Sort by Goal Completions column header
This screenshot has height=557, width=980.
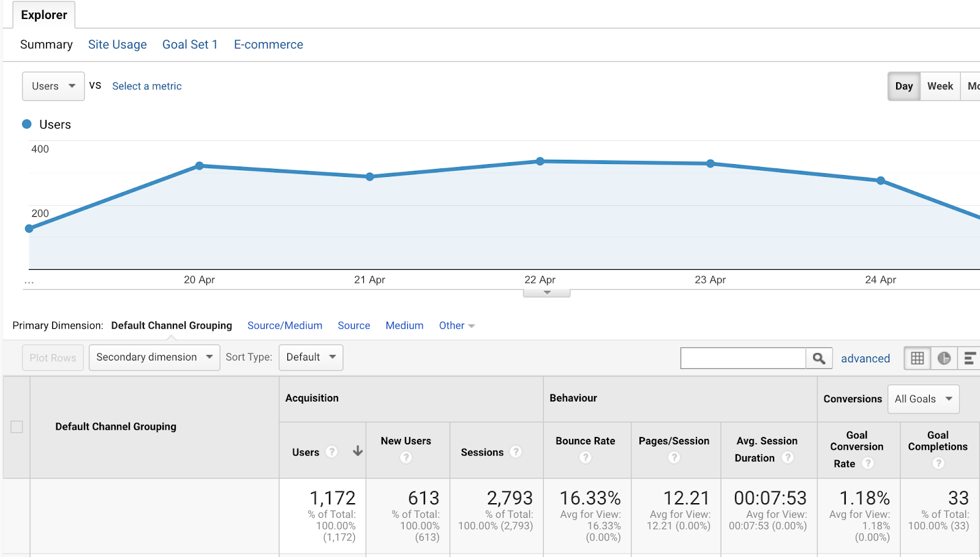click(x=938, y=441)
